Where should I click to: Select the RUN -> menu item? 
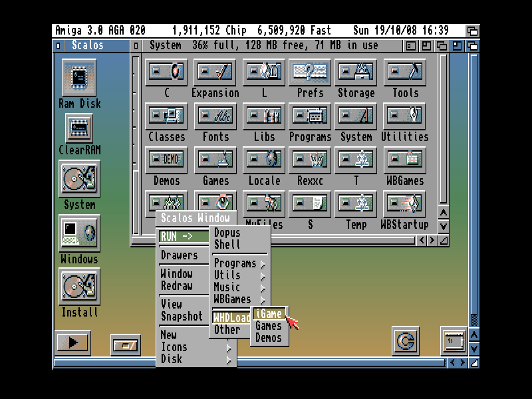tap(184, 237)
